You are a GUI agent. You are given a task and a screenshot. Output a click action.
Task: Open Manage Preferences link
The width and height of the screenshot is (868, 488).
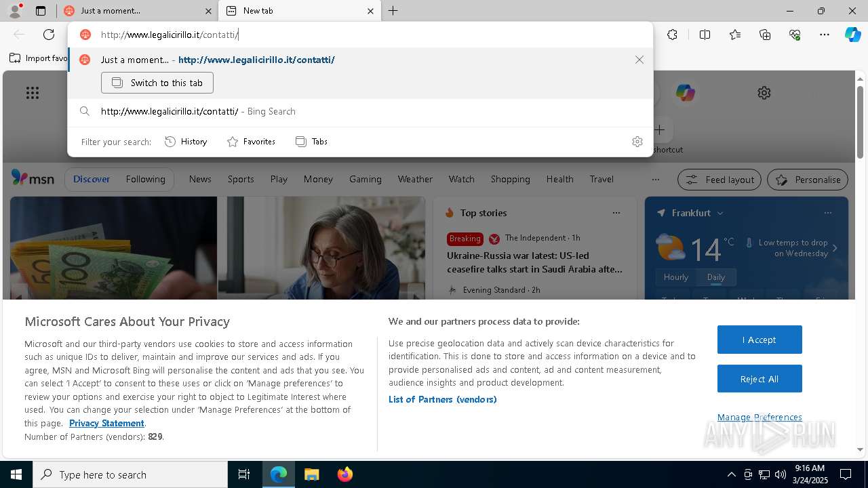[x=759, y=417]
